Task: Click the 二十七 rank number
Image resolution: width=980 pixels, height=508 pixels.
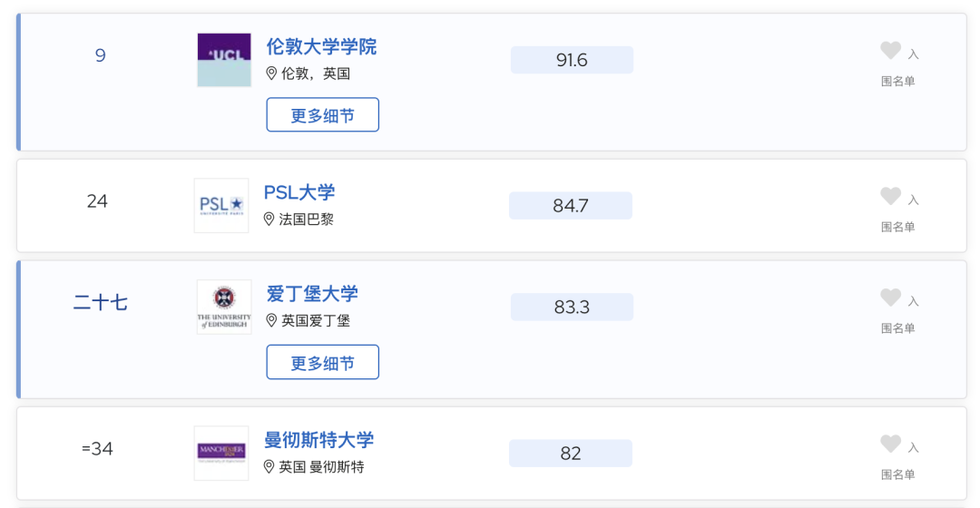Action: click(x=100, y=303)
